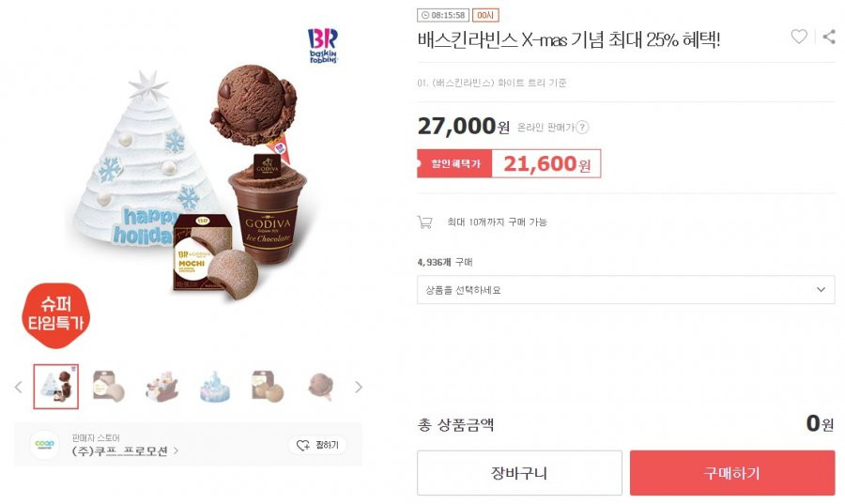The height and width of the screenshot is (504, 845).
Task: Open the 상품을 선택하세요 dropdown
Action: click(625, 290)
